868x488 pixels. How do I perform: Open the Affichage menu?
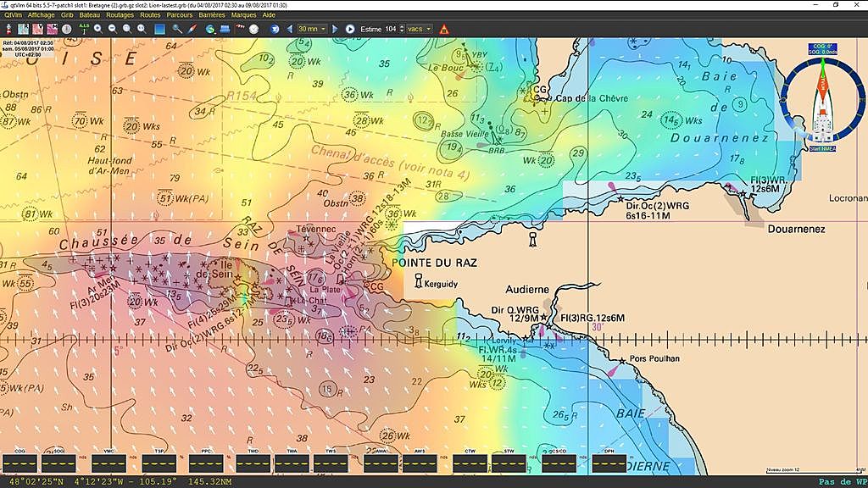click(41, 15)
